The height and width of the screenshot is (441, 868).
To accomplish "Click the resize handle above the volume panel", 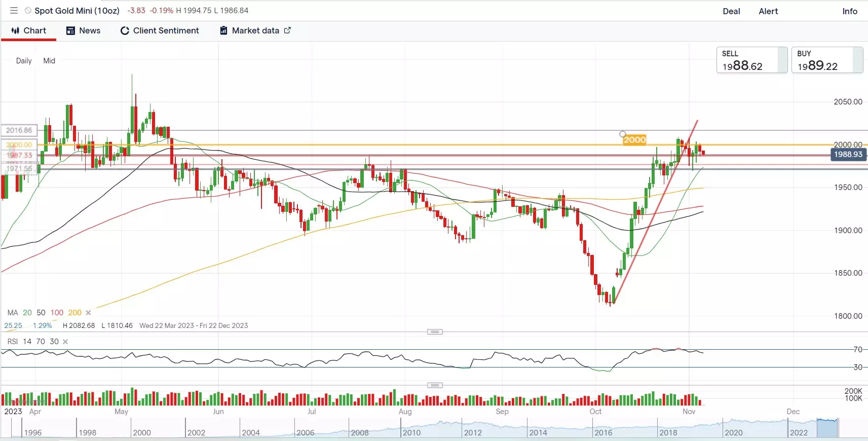I will pyautogui.click(x=435, y=385).
